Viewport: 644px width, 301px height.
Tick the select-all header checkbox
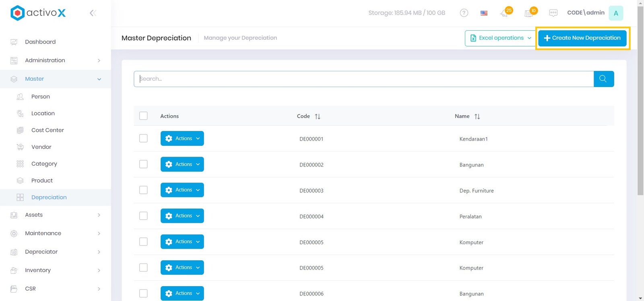pos(143,116)
